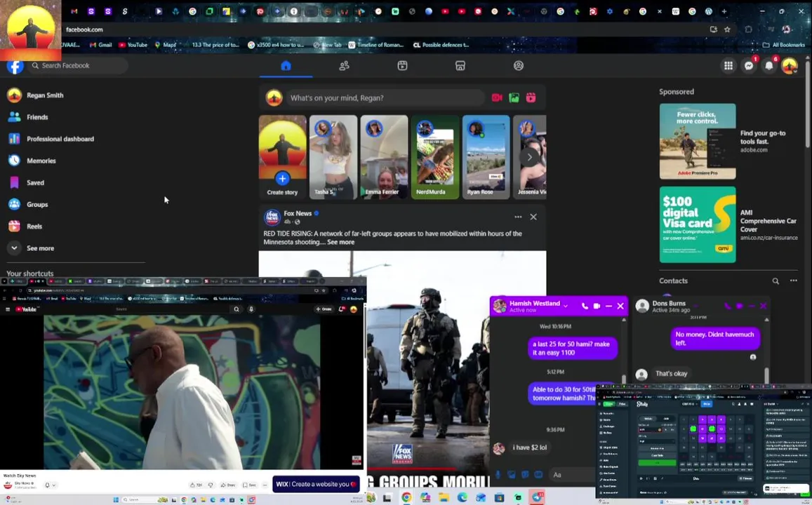Open Regan Smith profile link
Screen dimensions: 812x505
click(45, 95)
